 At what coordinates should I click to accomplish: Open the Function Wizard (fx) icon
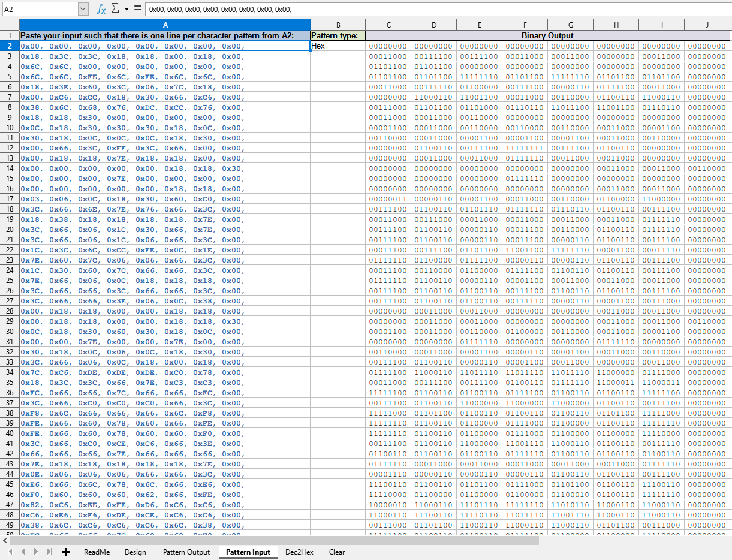point(101,9)
